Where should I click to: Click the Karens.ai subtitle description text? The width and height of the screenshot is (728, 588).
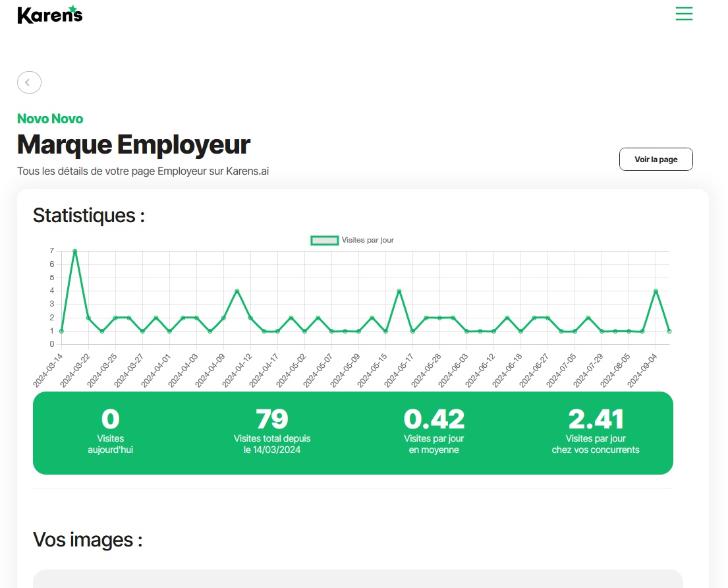(143, 171)
